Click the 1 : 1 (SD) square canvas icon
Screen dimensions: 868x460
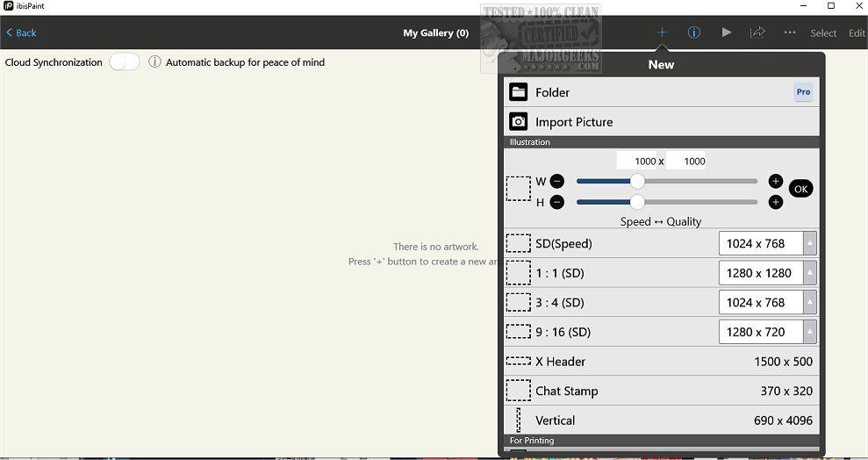pos(518,273)
